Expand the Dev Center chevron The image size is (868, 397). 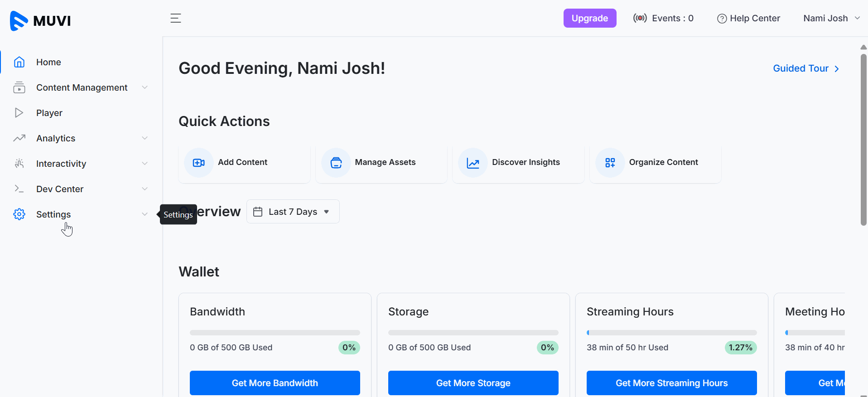(145, 189)
